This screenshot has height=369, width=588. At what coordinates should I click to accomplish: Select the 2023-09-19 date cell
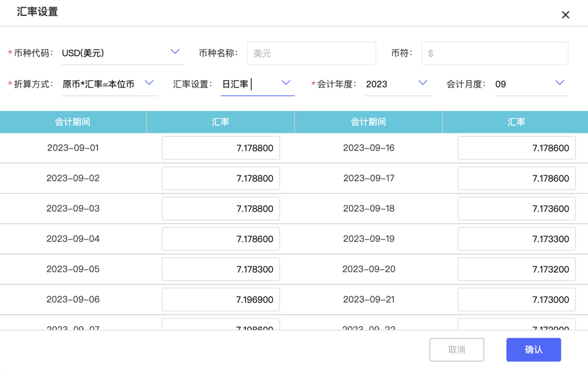coord(368,239)
